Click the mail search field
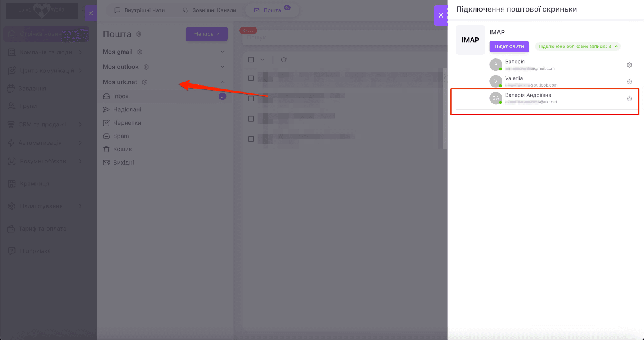The image size is (644, 340). [344, 37]
